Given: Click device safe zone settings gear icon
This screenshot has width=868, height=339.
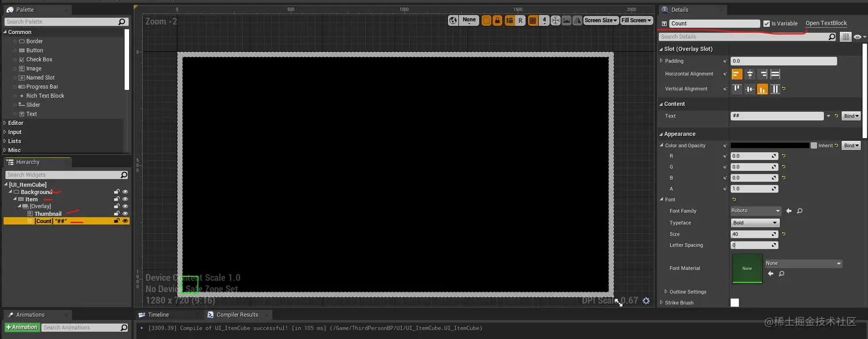Looking at the screenshot, I should click(646, 301).
